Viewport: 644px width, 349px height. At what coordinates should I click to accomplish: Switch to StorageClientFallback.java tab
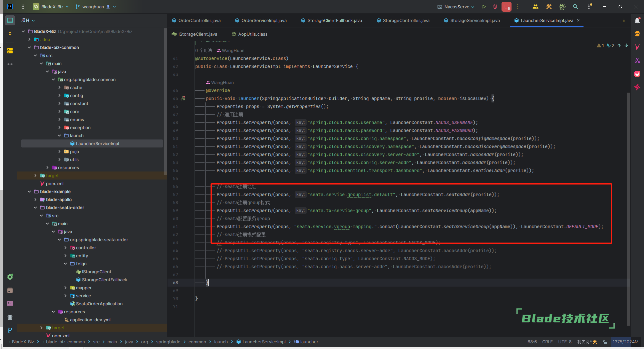coord(331,20)
